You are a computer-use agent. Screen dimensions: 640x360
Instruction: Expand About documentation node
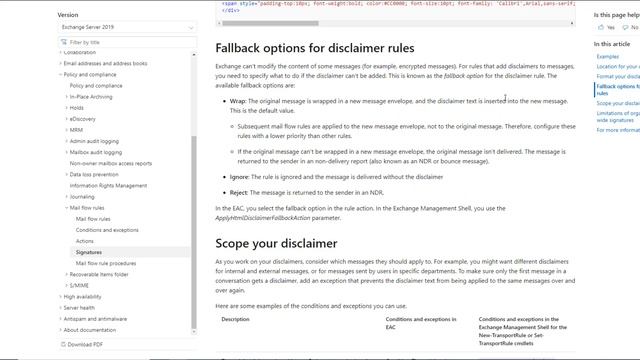tap(60, 330)
